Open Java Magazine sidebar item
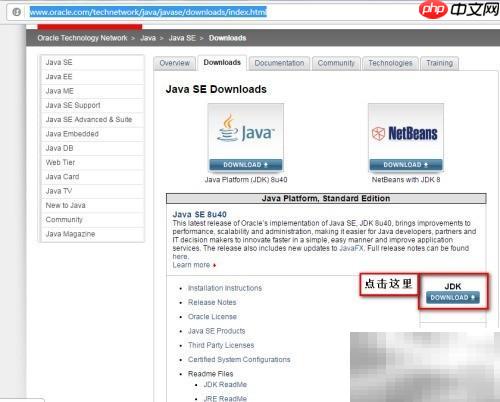Screen dimensions: 500x402 tap(92, 234)
